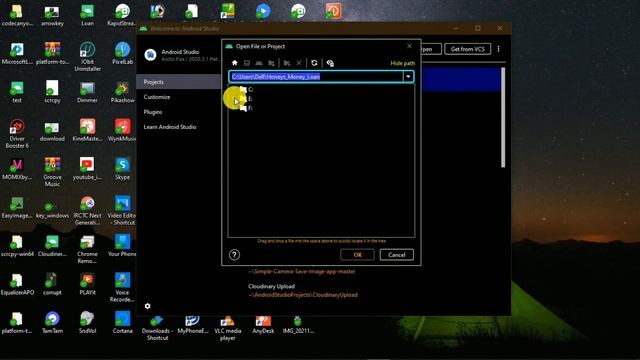The height and width of the screenshot is (360, 640).
Task: Delete selected item using X toolbar icon
Action: (x=299, y=63)
